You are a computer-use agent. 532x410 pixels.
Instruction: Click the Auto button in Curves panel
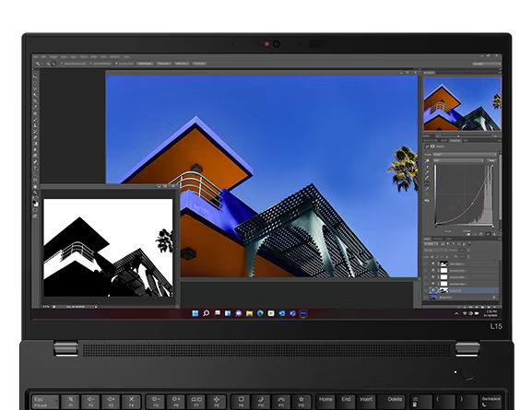pos(491,160)
